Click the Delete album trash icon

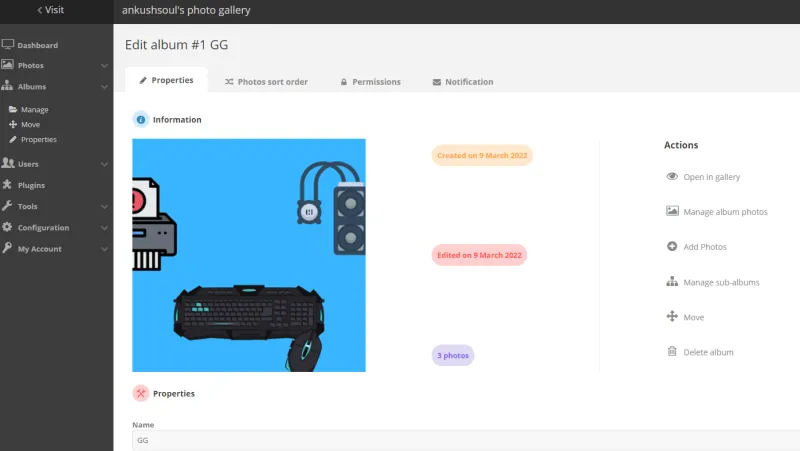(672, 352)
